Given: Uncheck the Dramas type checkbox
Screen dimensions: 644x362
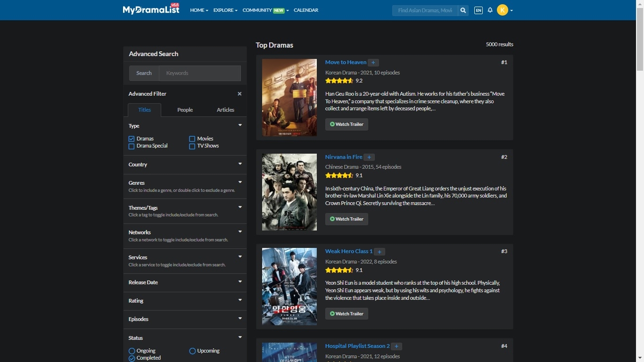Looking at the screenshot, I should pyautogui.click(x=132, y=139).
